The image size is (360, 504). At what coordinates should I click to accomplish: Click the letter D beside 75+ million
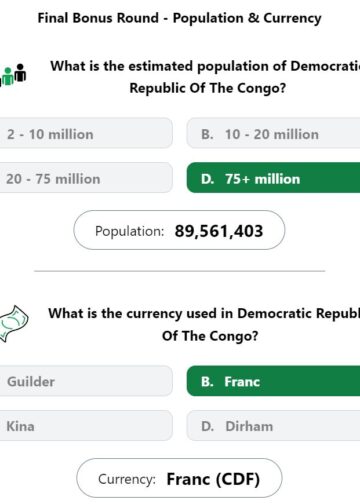(207, 179)
